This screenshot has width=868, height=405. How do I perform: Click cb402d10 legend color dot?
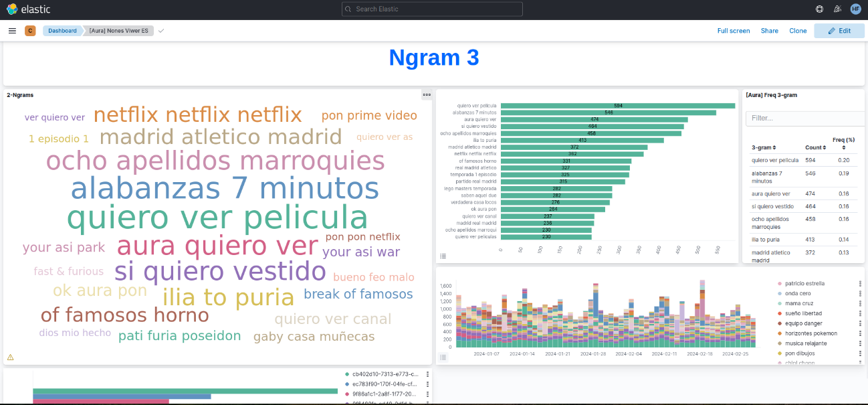click(x=346, y=374)
